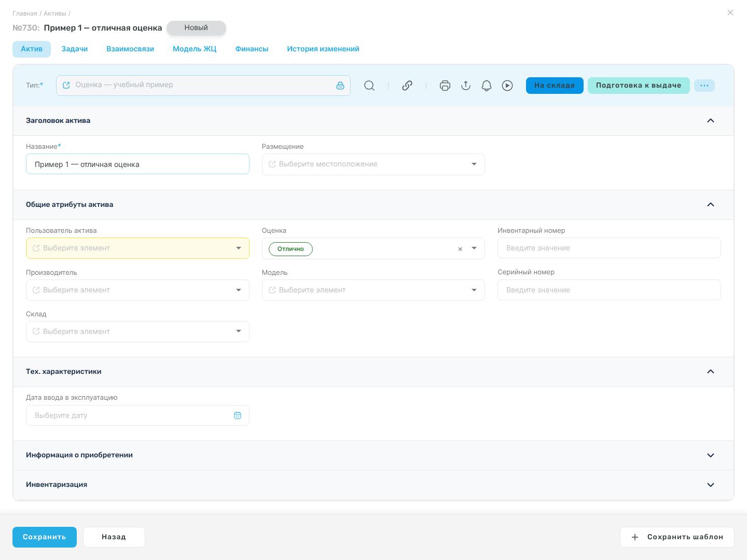The image size is (747, 560).
Task: Collapse the Заголовок актива section
Action: pos(711,121)
